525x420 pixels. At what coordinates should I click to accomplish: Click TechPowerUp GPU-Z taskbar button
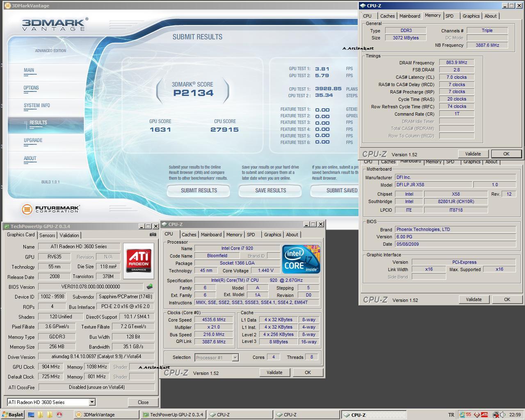(173, 415)
